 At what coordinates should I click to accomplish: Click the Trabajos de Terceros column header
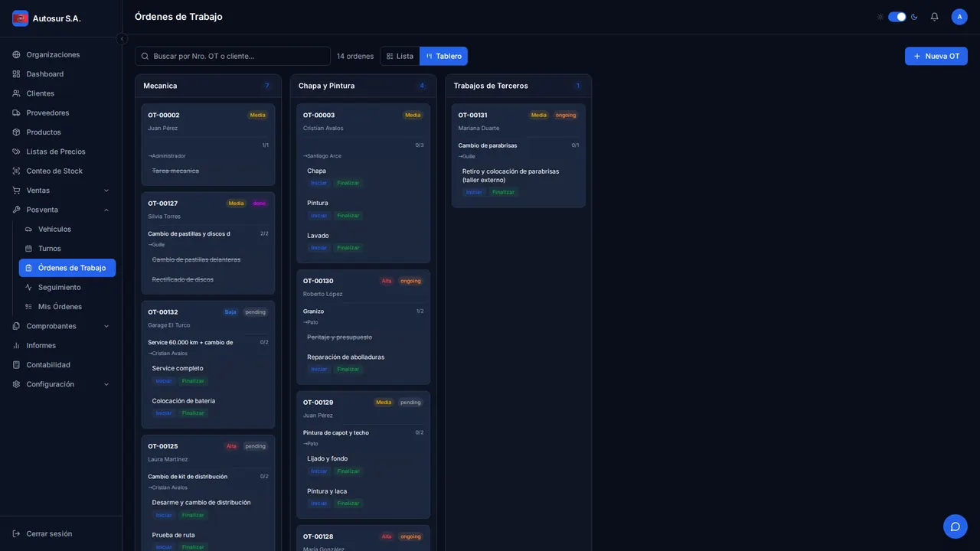(518, 86)
